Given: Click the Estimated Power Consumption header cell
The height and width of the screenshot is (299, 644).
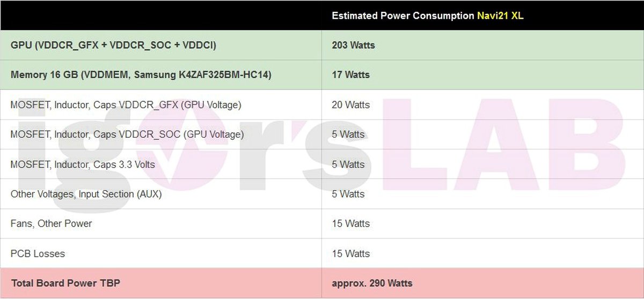Looking at the screenshot, I should [404, 16].
